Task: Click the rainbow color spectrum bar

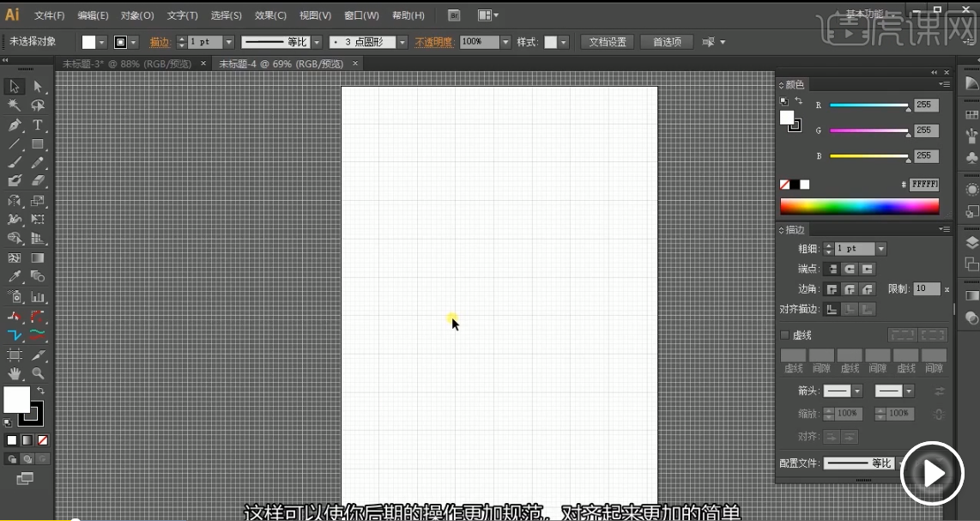Action: tap(859, 206)
